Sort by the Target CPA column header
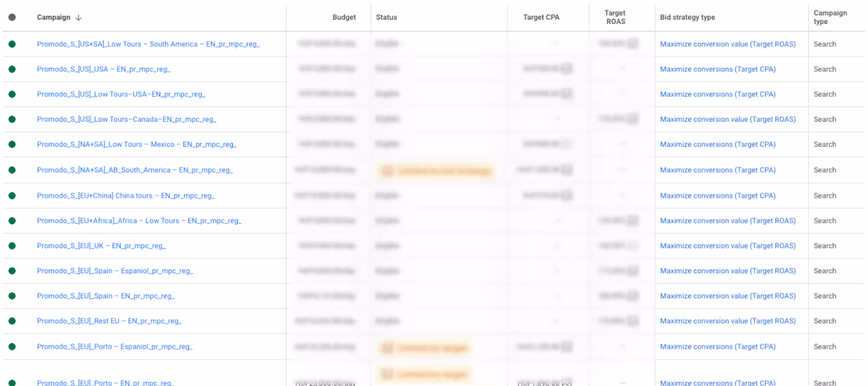868x386 pixels. (541, 17)
